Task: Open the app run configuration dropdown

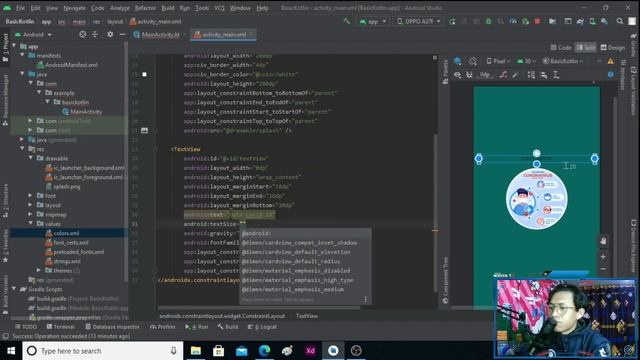Action: pyautogui.click(x=373, y=21)
